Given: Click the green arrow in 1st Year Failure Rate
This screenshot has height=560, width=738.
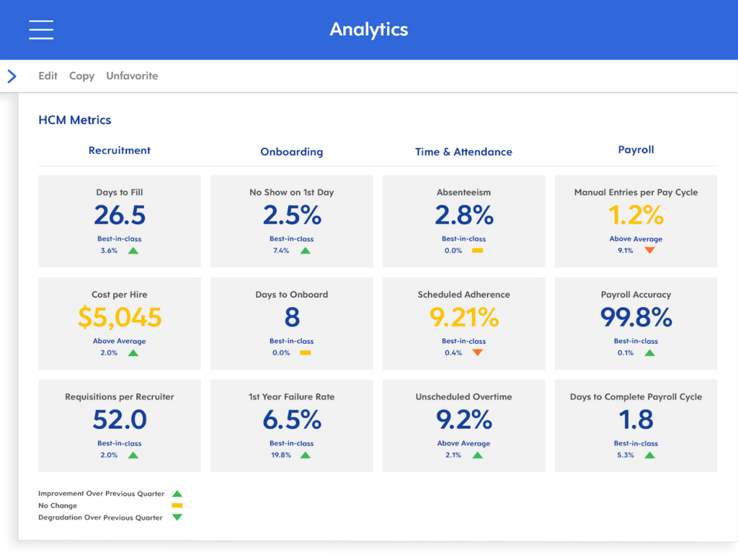Looking at the screenshot, I should coord(305,455).
